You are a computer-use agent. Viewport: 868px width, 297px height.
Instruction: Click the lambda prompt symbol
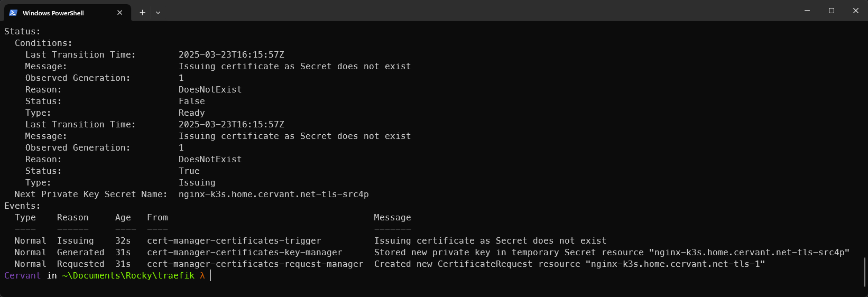point(202,276)
